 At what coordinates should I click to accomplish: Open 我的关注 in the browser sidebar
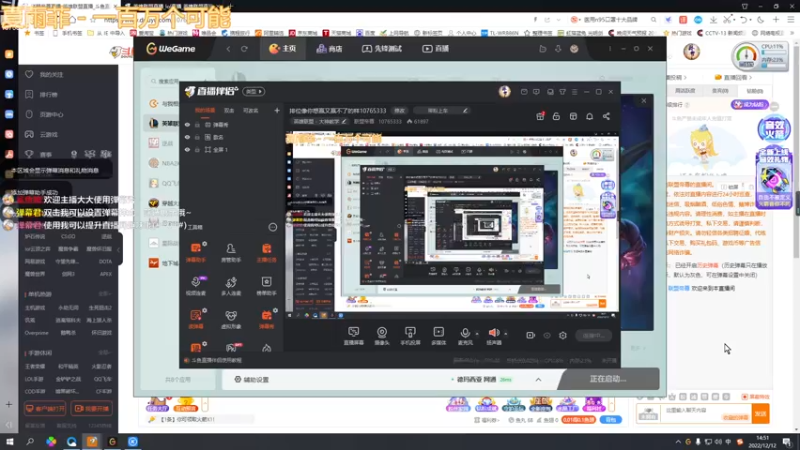pos(44,74)
